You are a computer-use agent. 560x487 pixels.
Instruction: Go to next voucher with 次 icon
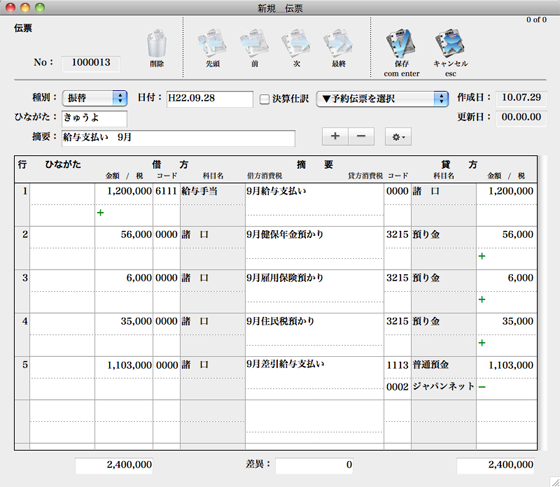coord(296,44)
